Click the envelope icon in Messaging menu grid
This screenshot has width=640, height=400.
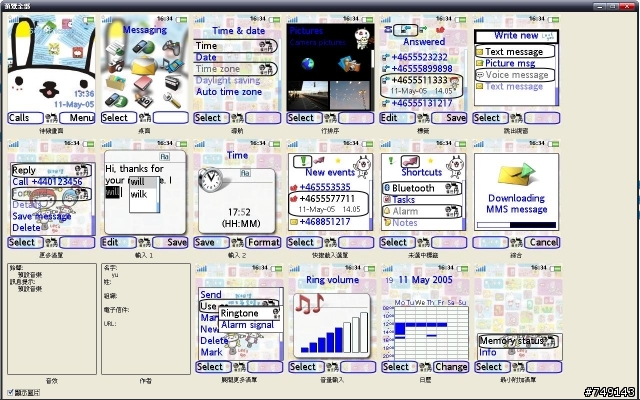(x=143, y=66)
